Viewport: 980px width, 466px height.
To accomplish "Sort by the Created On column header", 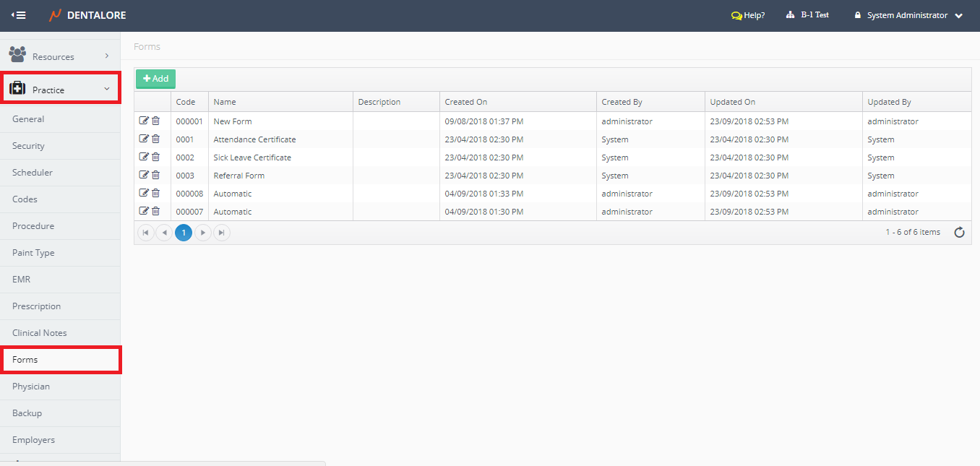I will click(466, 102).
